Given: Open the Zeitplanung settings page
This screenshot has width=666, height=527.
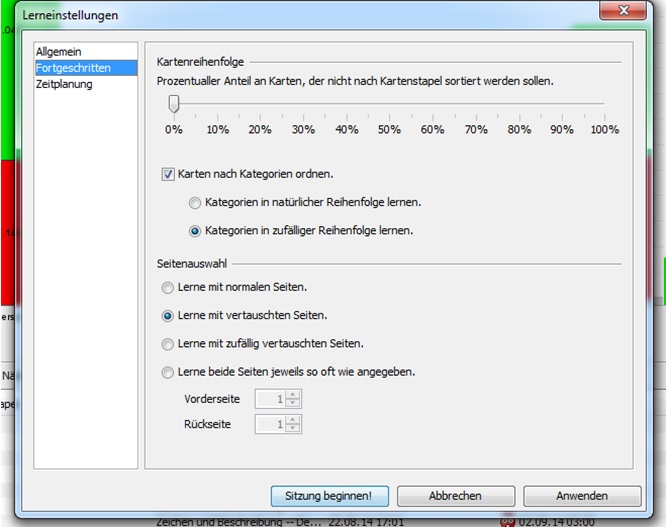Looking at the screenshot, I should tap(85, 84).
